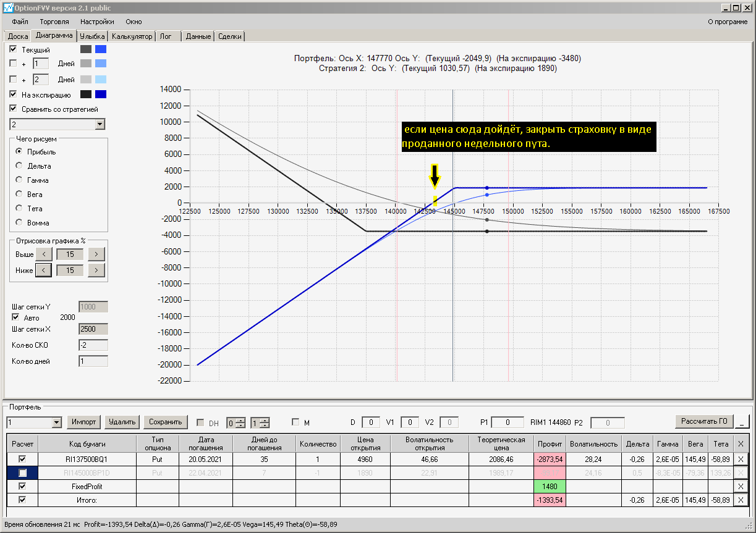The image size is (756, 533).
Task: Click dark blue swatch for На экспирацию
Action: pos(101,94)
